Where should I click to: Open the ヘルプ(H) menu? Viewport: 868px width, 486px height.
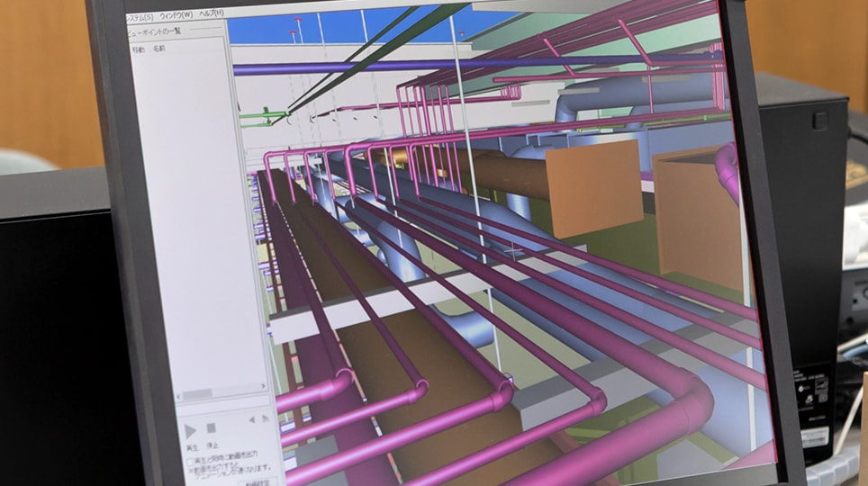212,14
